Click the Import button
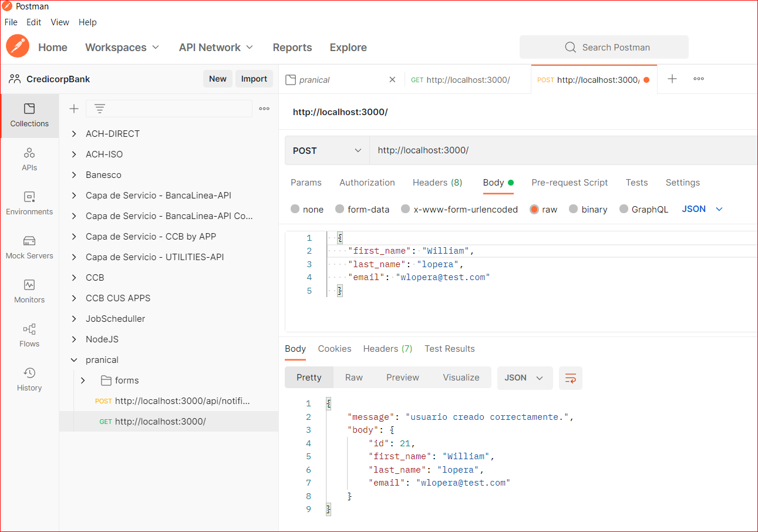 pos(254,79)
